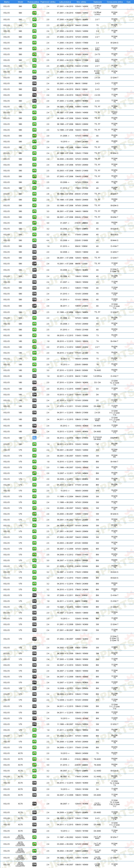
Task: Click the fuel icon in the S60 2.4 Bifuel (CNG) row
Action: (x=34, y=13)
